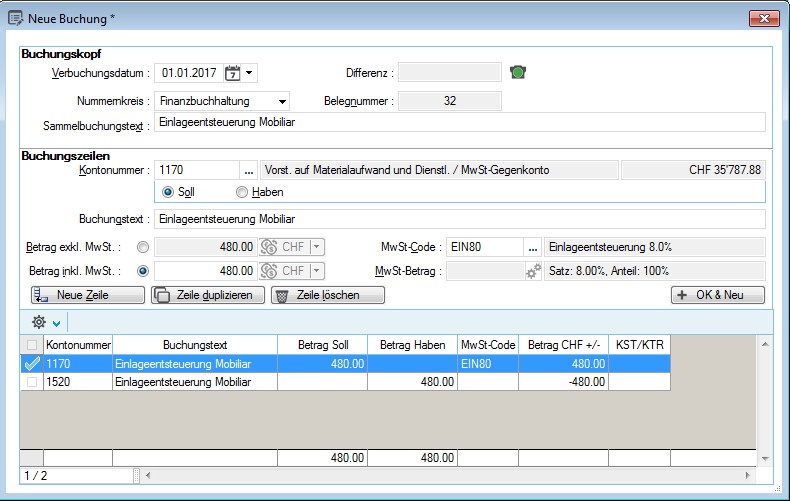Click the MwSt-Code field with EIN80
This screenshot has width=790, height=501.
(485, 247)
